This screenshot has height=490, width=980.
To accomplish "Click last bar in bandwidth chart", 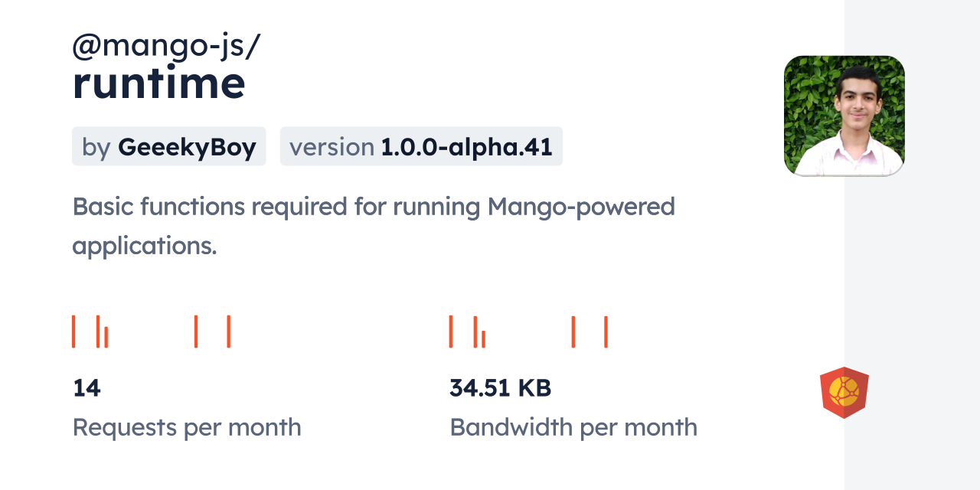I will point(606,332).
